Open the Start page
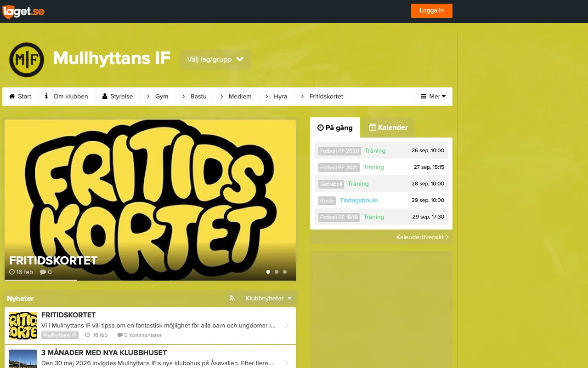Screen dimensions: 588x368 [x=20, y=97]
